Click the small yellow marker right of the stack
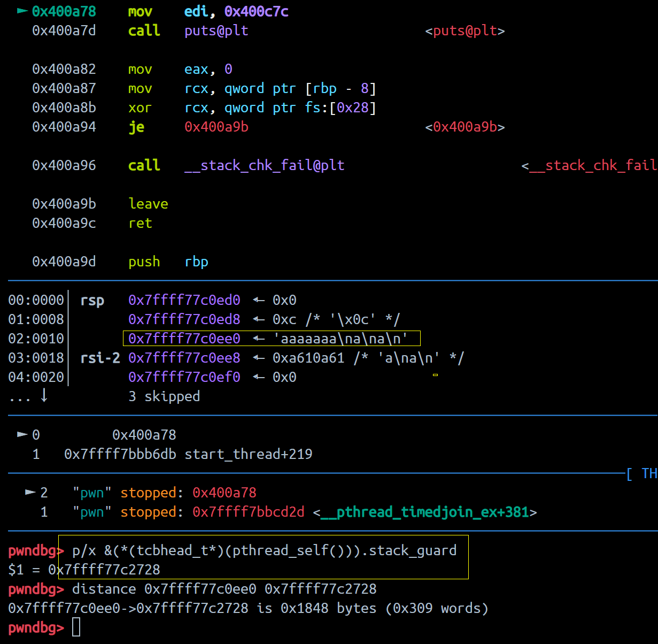This screenshot has width=658, height=644. tap(435, 375)
